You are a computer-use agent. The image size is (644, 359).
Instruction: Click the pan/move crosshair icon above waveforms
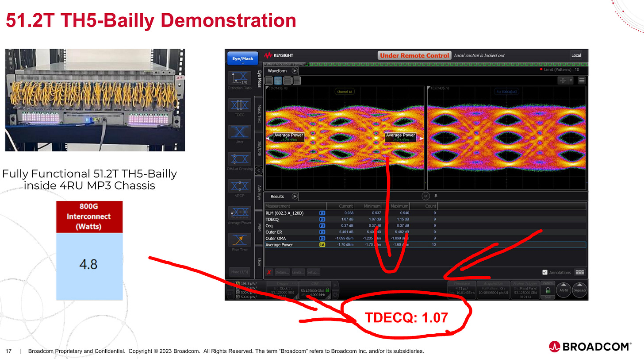[563, 80]
